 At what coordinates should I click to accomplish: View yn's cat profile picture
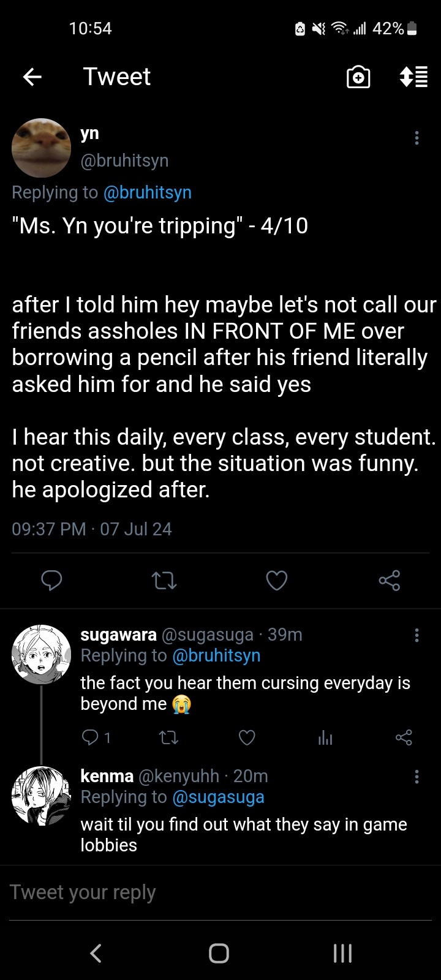click(41, 148)
